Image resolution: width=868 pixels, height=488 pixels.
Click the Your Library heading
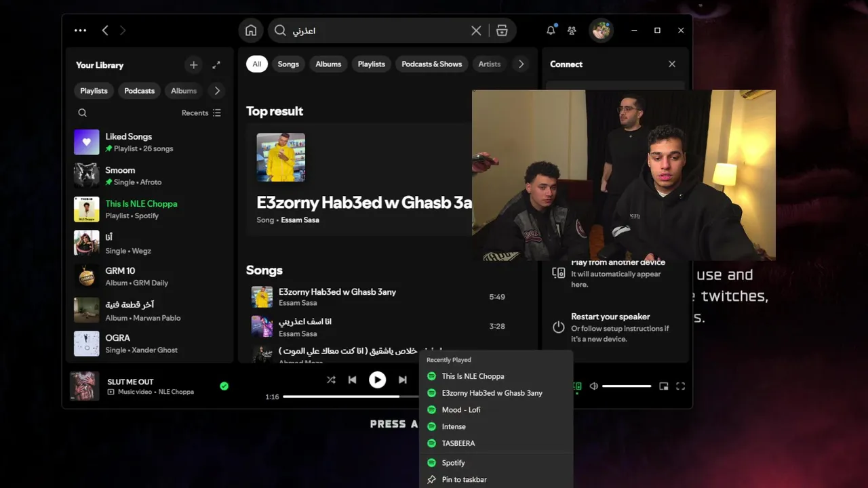100,65
